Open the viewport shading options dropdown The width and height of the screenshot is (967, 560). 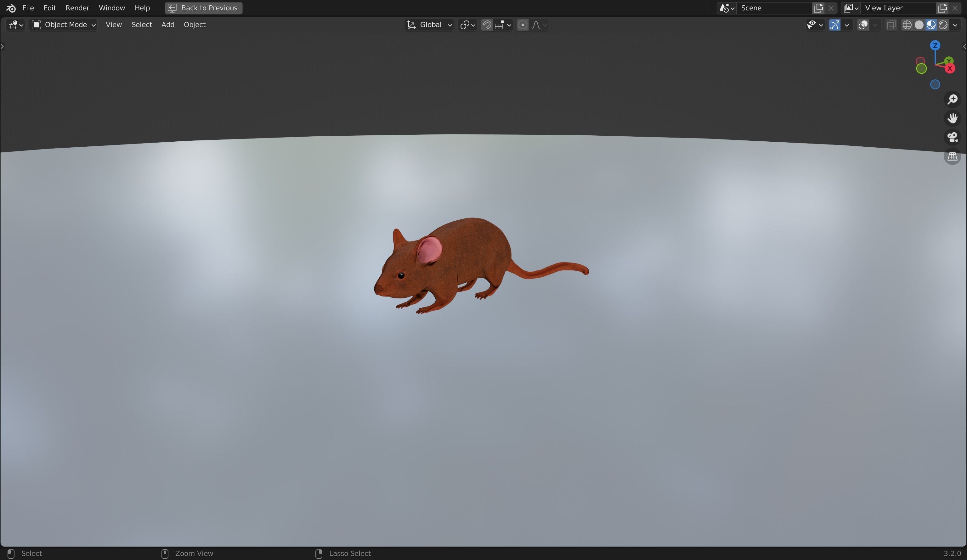[x=955, y=25]
